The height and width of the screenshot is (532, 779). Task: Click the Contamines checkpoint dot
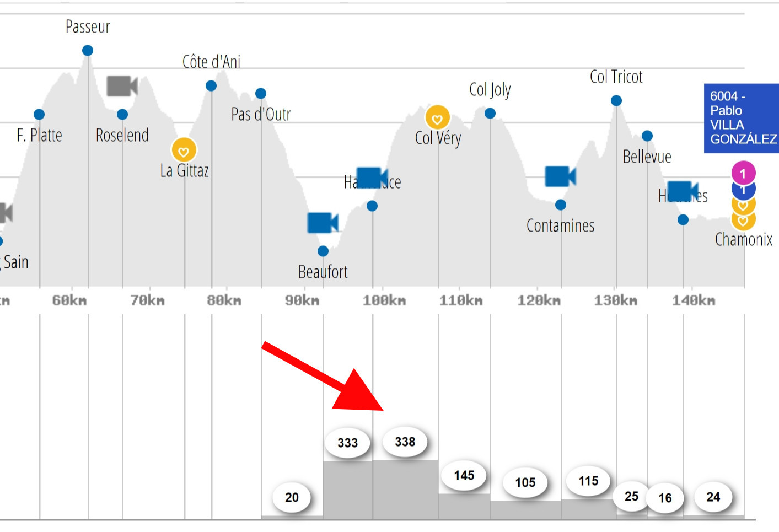click(561, 205)
